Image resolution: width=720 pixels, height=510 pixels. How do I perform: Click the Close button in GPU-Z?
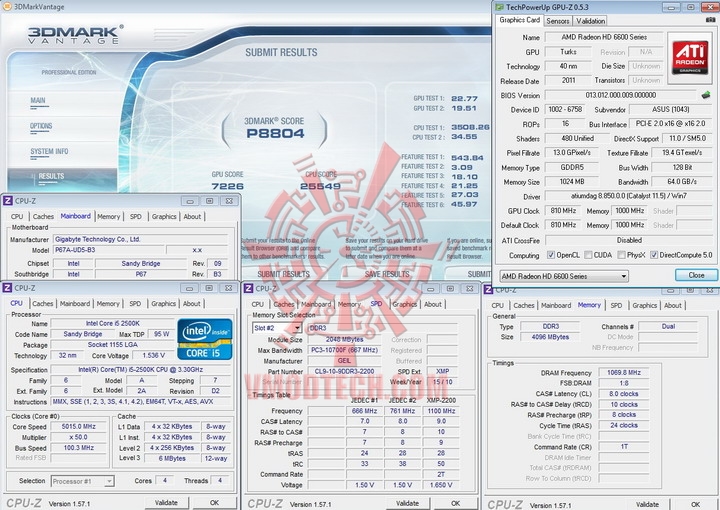(696, 275)
